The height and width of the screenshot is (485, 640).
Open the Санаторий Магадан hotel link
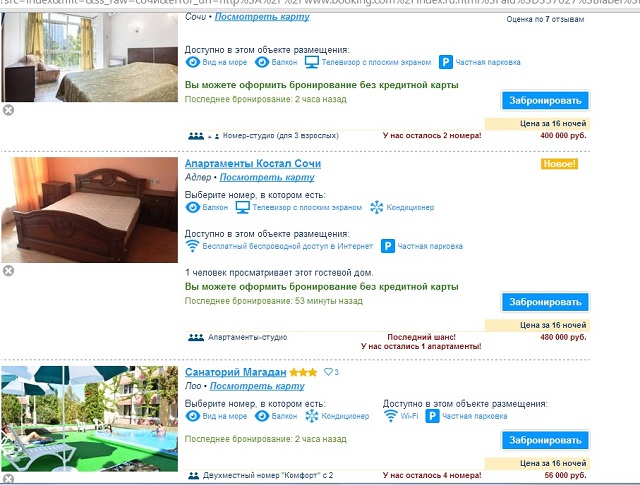click(x=236, y=372)
